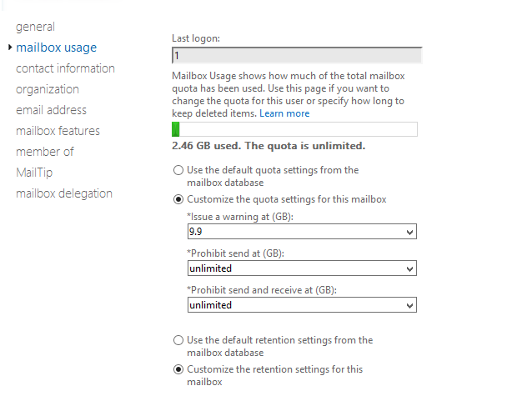Select default retention settings radio button
The height and width of the screenshot is (396, 532).
click(x=178, y=340)
